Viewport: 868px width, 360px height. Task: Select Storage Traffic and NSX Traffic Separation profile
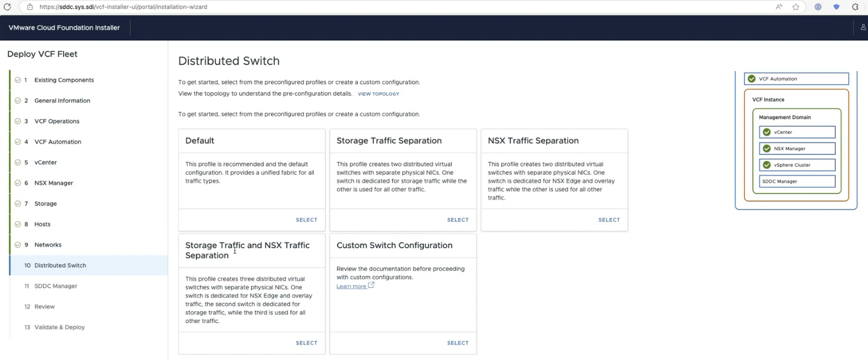coord(306,343)
